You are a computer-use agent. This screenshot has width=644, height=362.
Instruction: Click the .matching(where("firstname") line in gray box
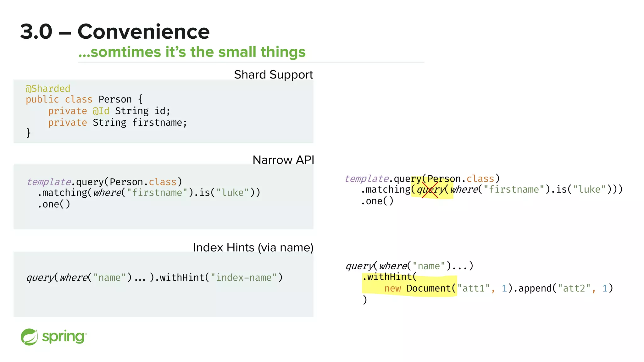pos(149,193)
